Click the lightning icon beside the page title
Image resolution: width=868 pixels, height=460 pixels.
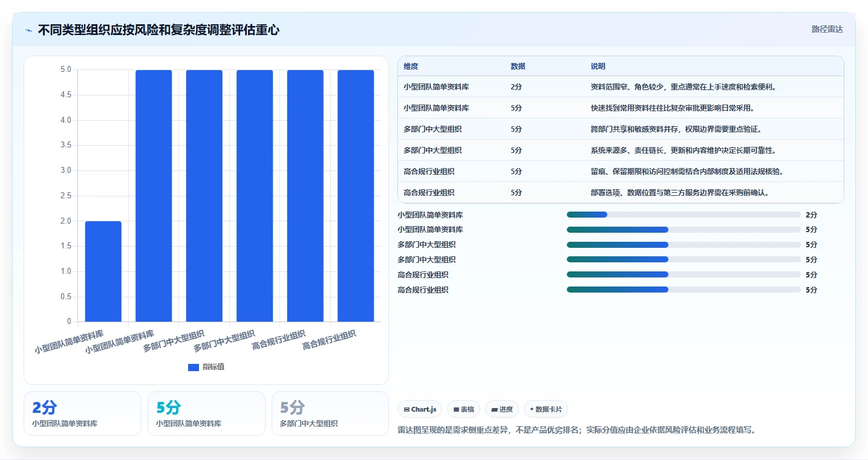pos(29,30)
